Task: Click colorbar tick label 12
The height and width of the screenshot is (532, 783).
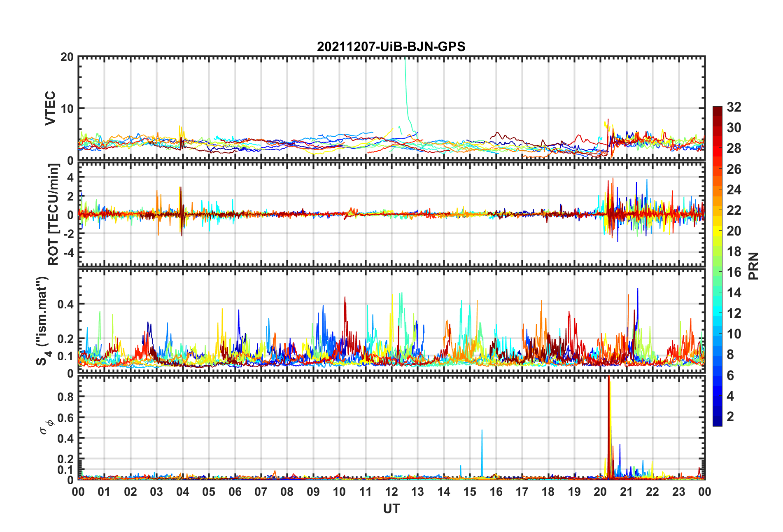Action: point(734,313)
